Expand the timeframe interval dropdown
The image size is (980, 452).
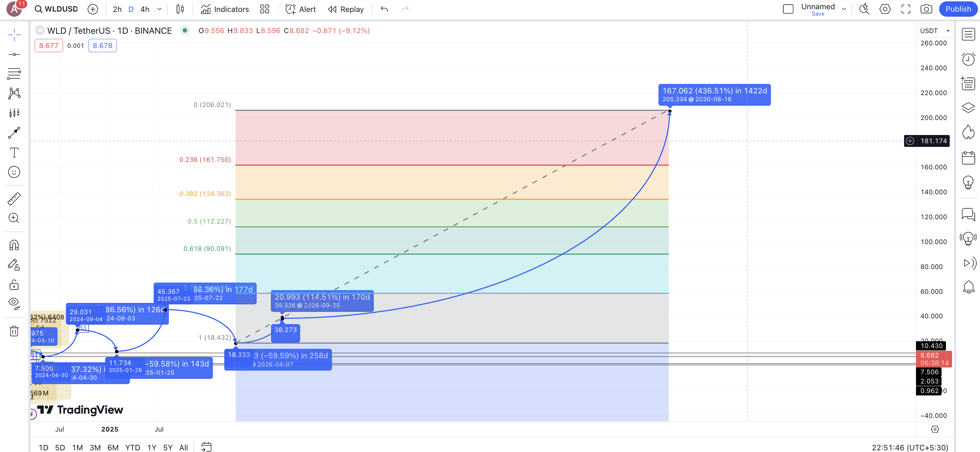pyautogui.click(x=159, y=9)
